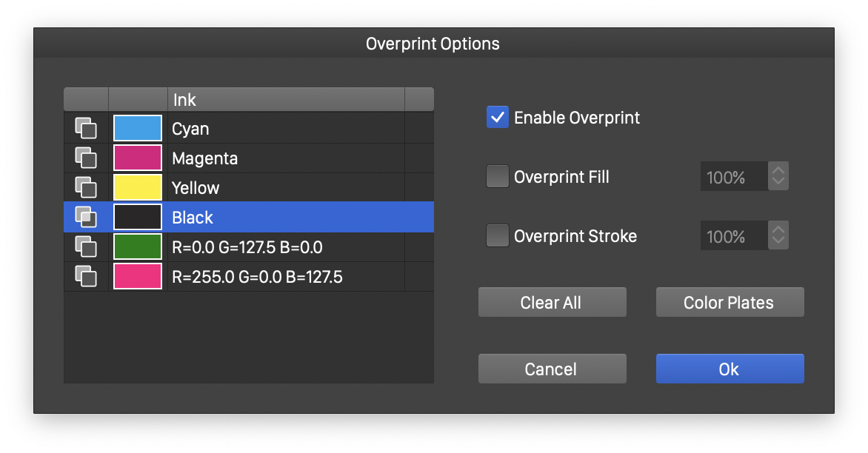
Task: Click the Overprint Stroke percentage stepper arrows
Action: 778,236
